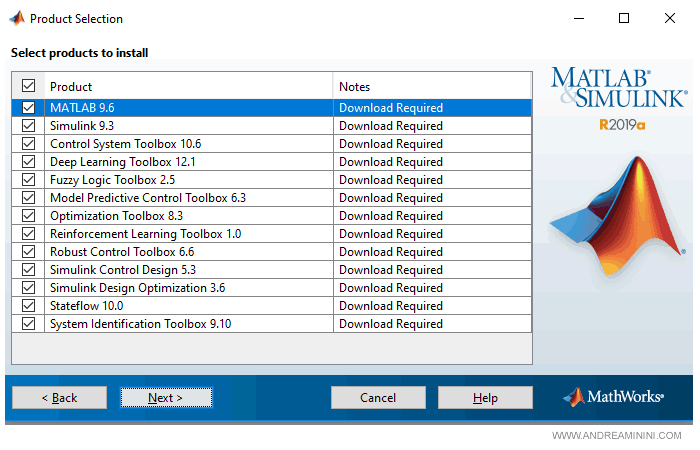700x450 pixels.
Task: Go to the Back button
Action: coord(59,397)
